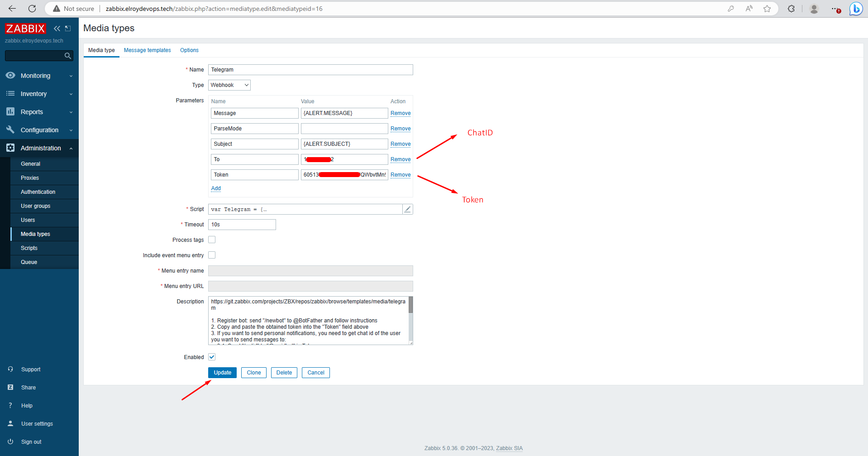The height and width of the screenshot is (456, 868).
Task: Toggle kiosk mode icon next to logo
Action: pyautogui.click(x=68, y=29)
